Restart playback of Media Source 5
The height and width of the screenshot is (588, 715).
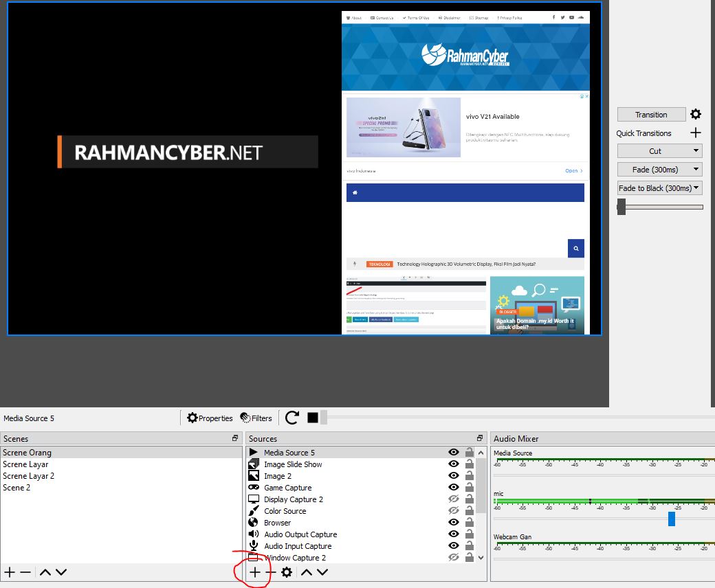pyautogui.click(x=292, y=417)
